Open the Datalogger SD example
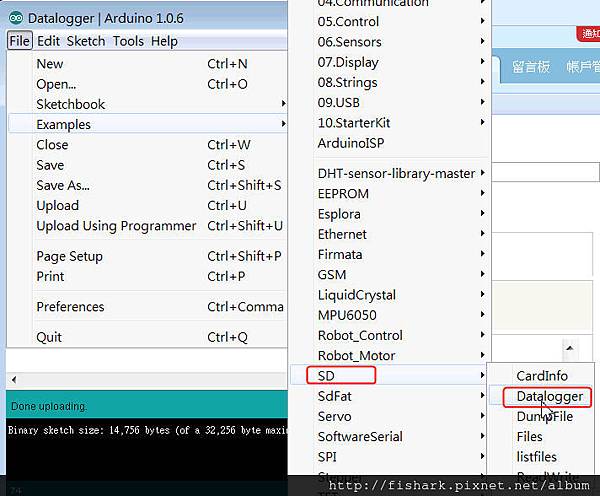Viewport: 600px width, 496px height. (x=541, y=396)
